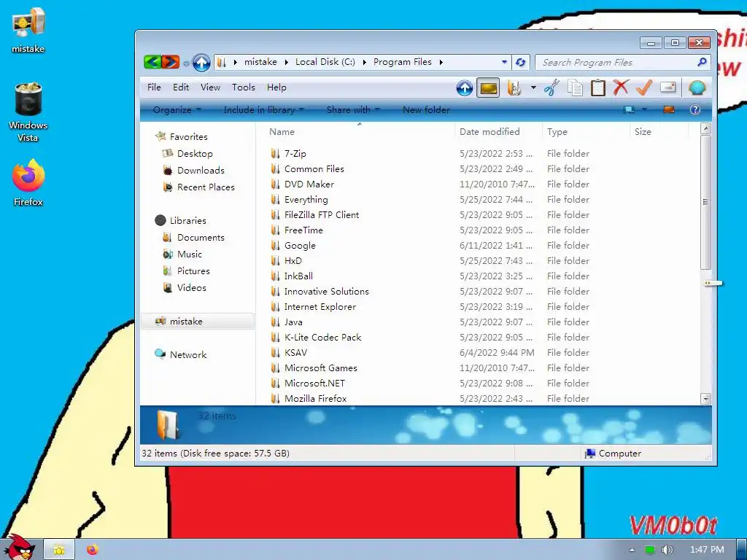Screen dimensions: 747x560
Task: Click the teal shell icon in toolbar
Action: [x=697, y=87]
